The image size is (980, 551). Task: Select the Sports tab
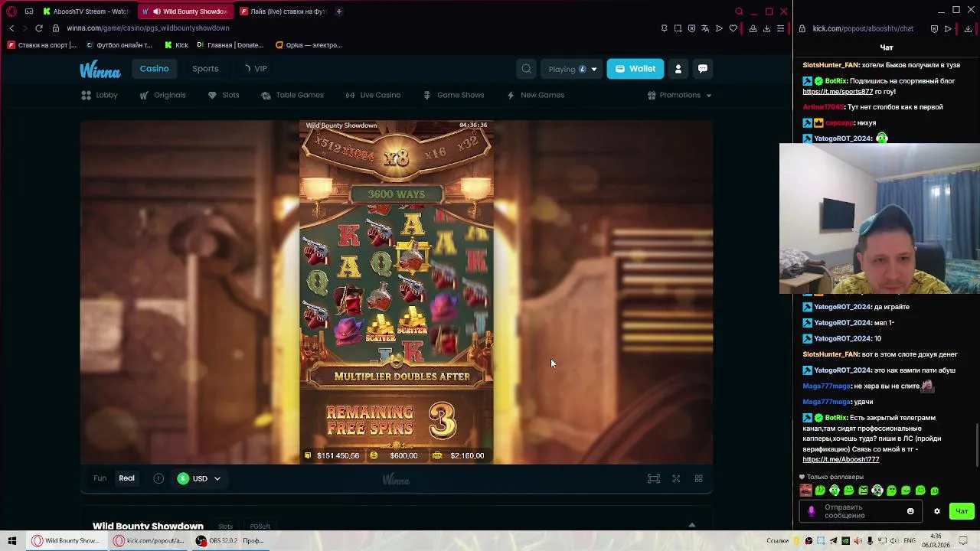(205, 69)
